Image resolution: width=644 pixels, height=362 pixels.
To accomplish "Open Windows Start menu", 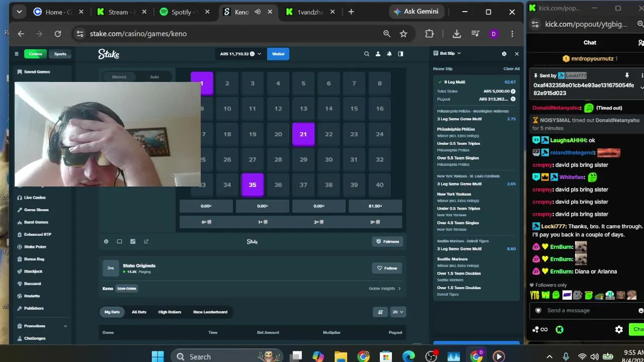I will pyautogui.click(x=157, y=356).
